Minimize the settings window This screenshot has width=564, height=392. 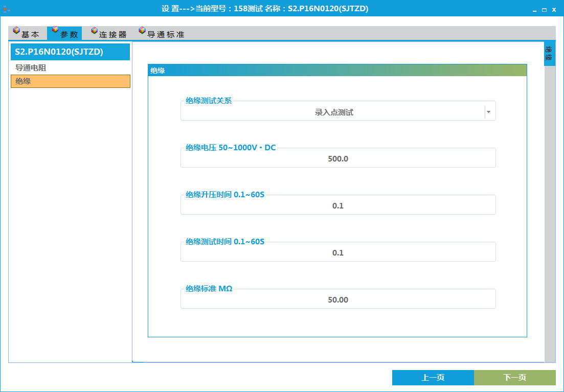pyautogui.click(x=535, y=10)
